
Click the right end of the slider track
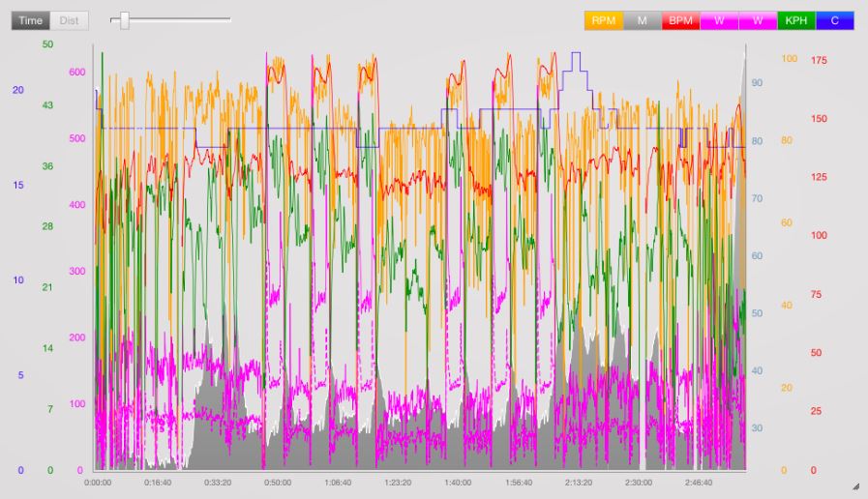click(229, 20)
